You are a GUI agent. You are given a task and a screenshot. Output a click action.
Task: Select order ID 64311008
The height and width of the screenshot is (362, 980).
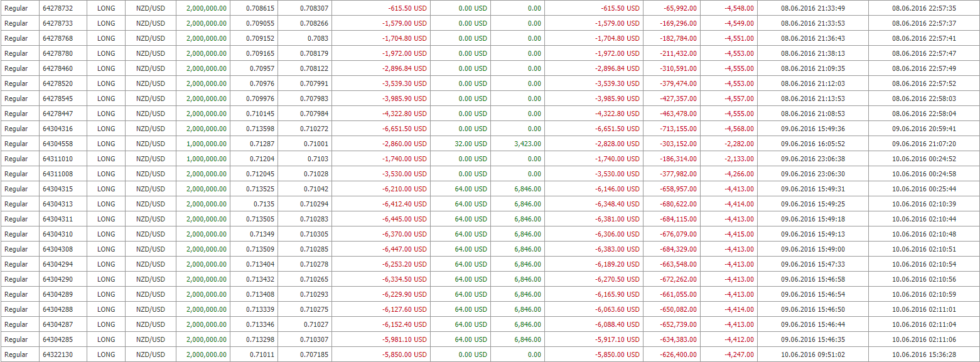point(58,174)
